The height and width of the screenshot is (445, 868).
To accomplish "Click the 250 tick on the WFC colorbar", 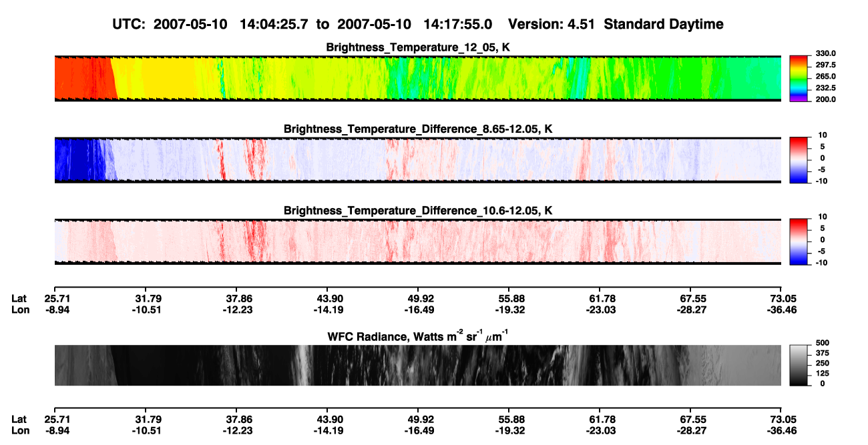I will point(824,364).
